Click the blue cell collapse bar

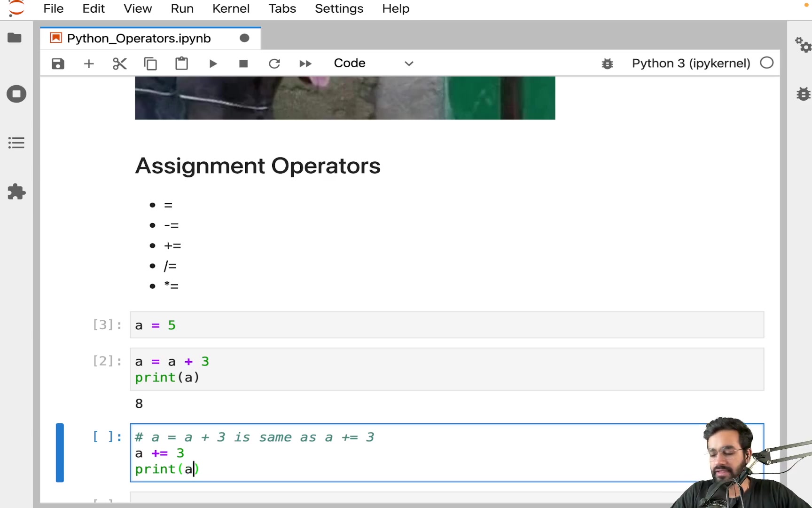[x=59, y=452]
